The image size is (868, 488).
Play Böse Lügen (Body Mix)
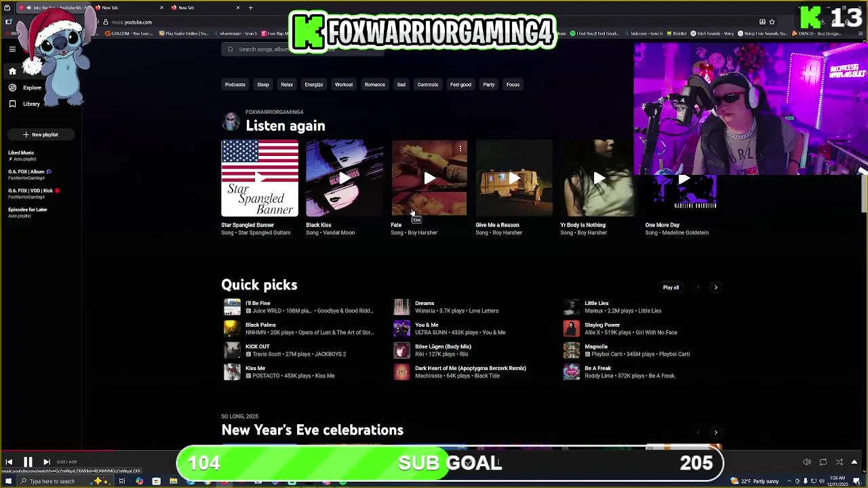pos(402,350)
